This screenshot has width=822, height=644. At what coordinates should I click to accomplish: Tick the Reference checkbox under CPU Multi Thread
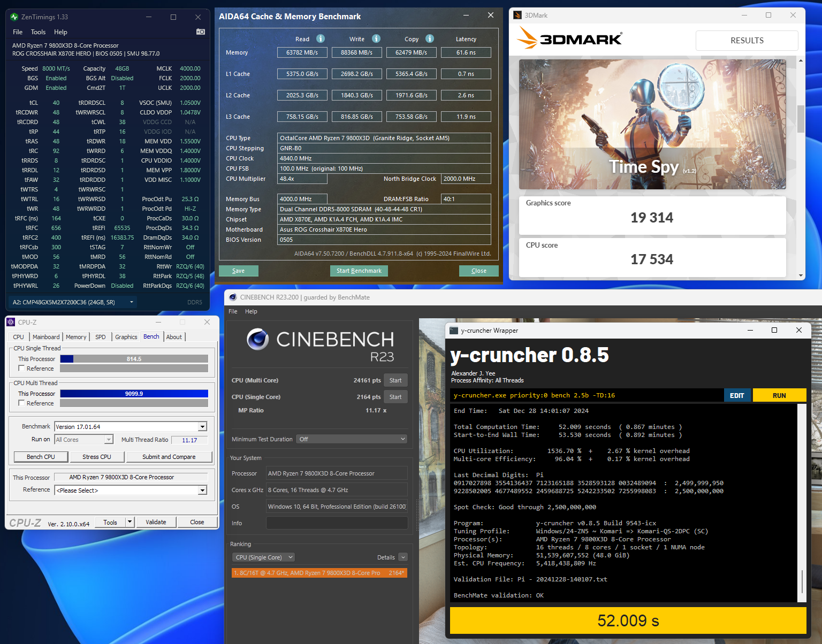[x=21, y=403]
